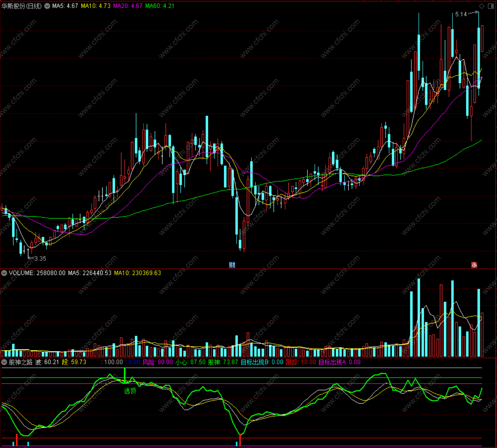497x448 pixels.
Task: Click the red 跟踪: 10.00 label
Action: pyautogui.click(x=301, y=362)
